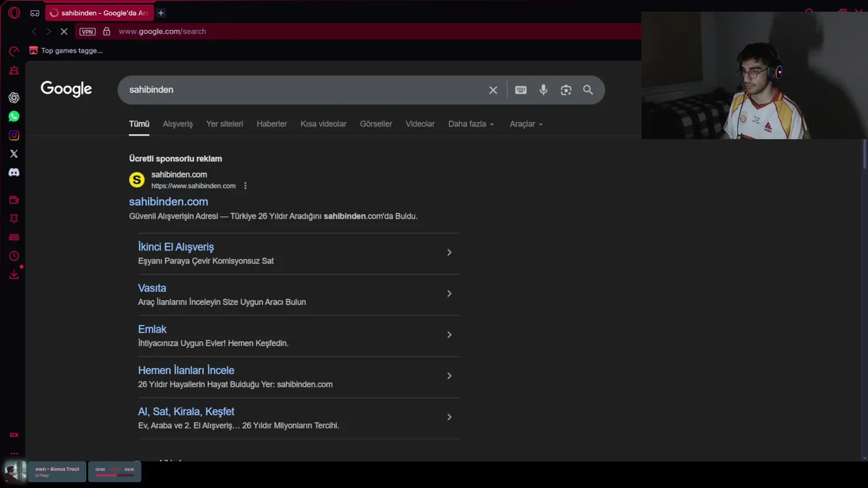868x488 pixels.
Task: Open the Top games tagged bookmark
Action: [x=66, y=50]
